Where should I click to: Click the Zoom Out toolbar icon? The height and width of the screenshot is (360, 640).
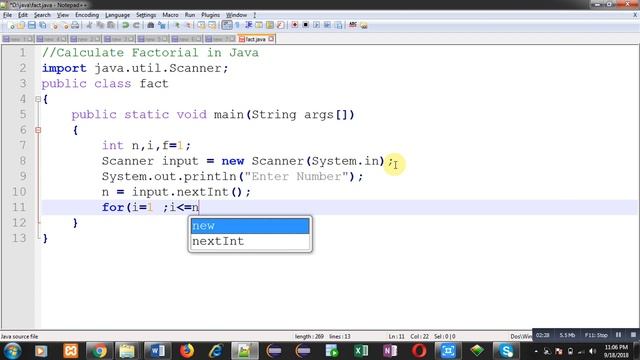pos(189,25)
